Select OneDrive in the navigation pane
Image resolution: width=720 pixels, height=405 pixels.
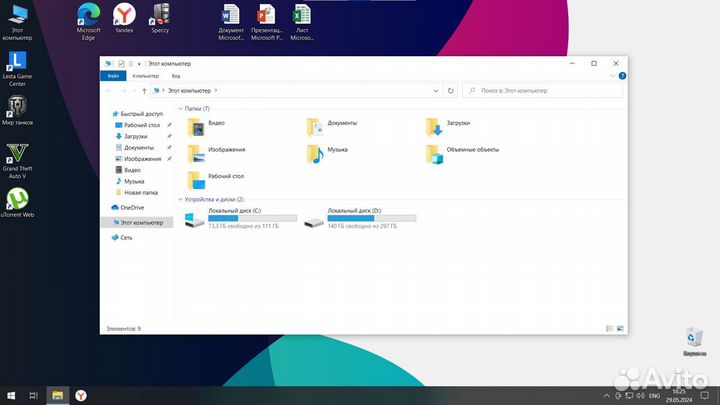[x=132, y=207]
